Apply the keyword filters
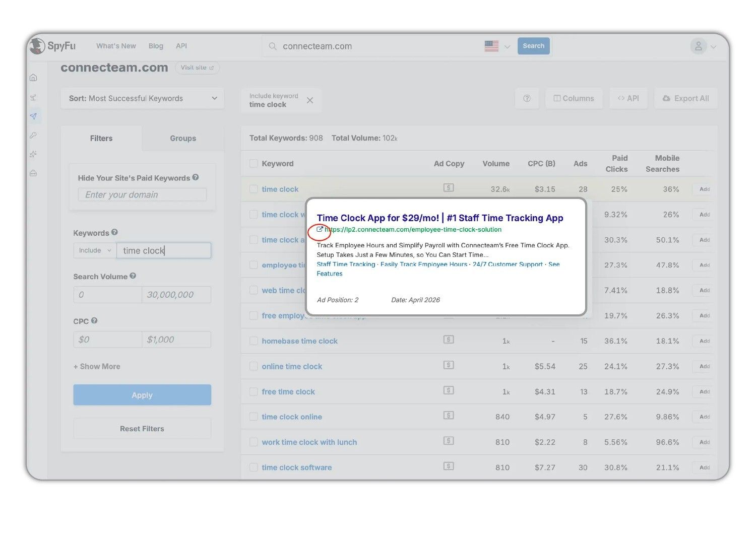756x534 pixels. coord(142,395)
